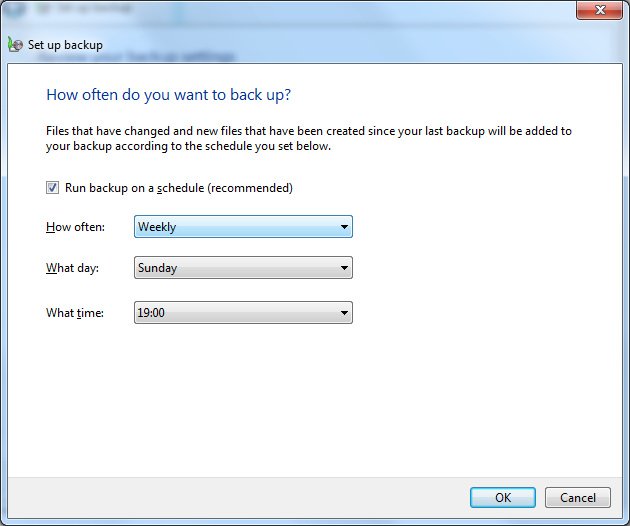630x526 pixels.
Task: Click the word "Weekly" in the frequency box
Action: tap(157, 227)
